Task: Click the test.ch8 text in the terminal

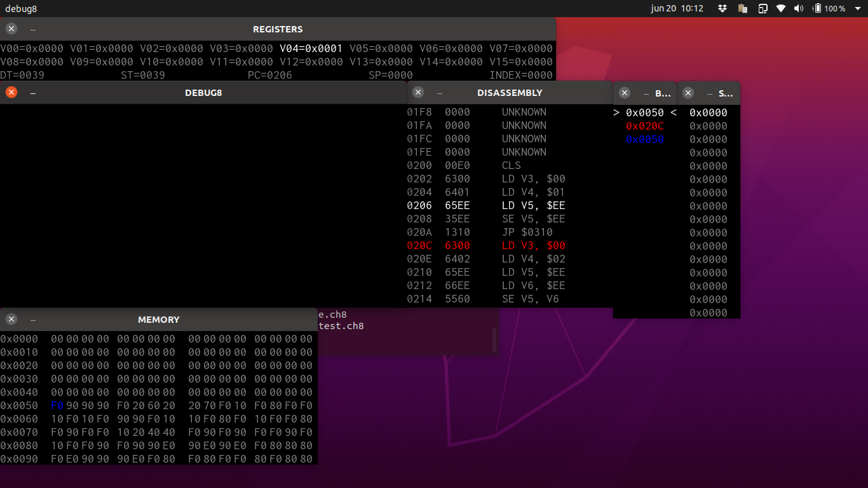Action: (341, 326)
